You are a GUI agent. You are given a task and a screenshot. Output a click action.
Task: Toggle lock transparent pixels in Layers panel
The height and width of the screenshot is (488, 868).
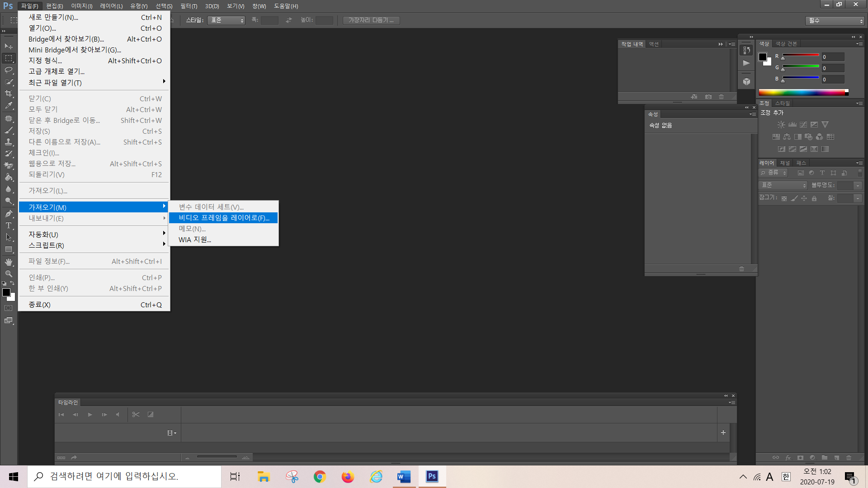pos(784,198)
